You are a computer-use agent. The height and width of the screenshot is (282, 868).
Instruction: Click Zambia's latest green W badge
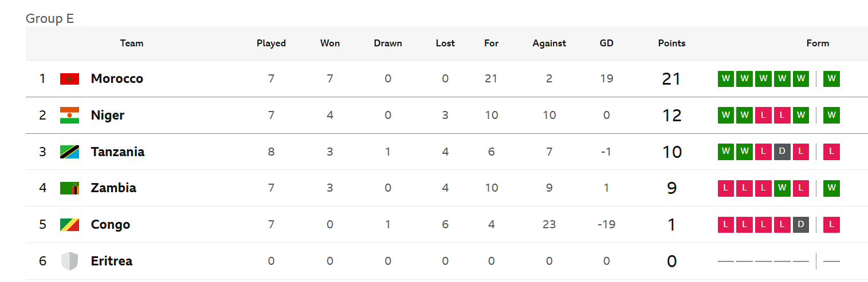click(831, 188)
